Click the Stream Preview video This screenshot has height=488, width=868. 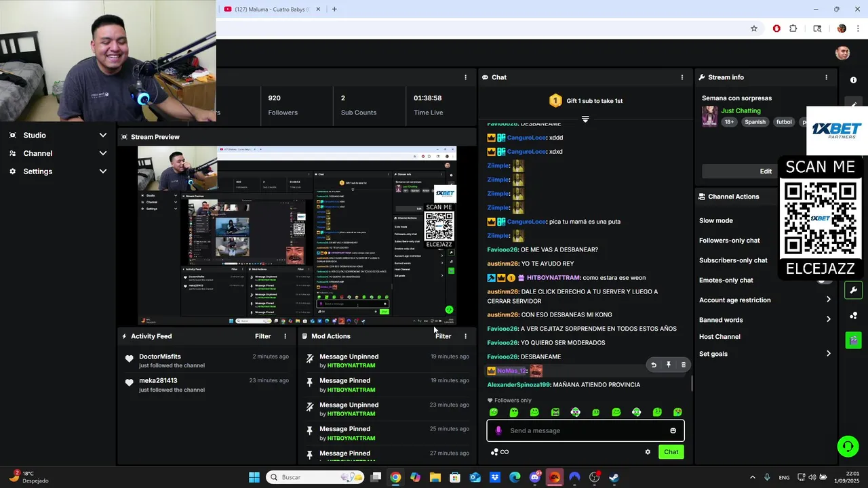(x=297, y=236)
